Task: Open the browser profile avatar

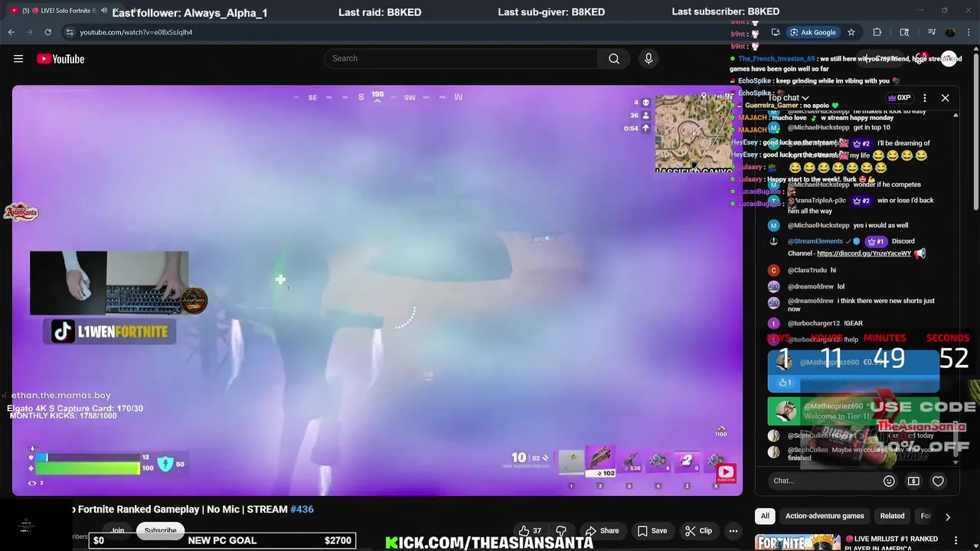Action: click(x=950, y=32)
